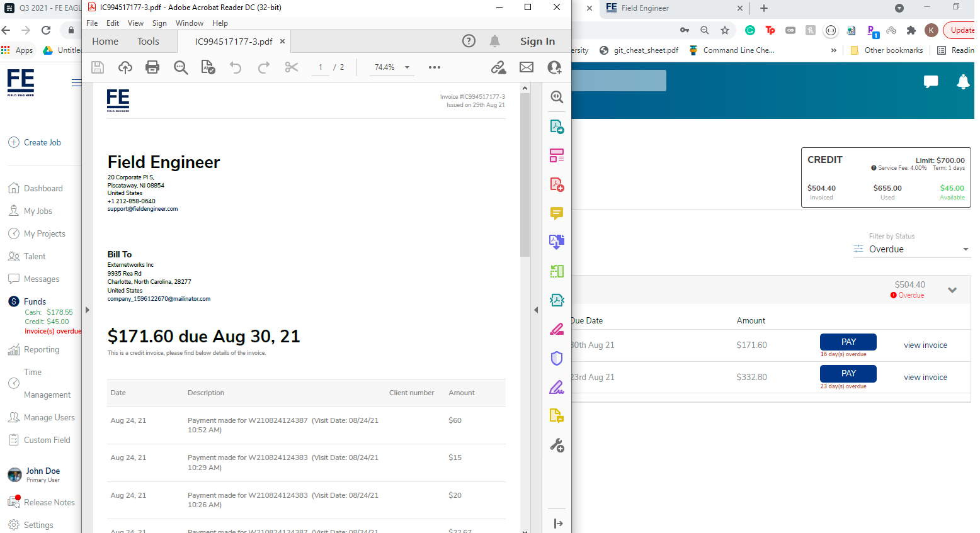Open the Export PDF tool in side pane
This screenshot has height=533, width=980.
557,126
